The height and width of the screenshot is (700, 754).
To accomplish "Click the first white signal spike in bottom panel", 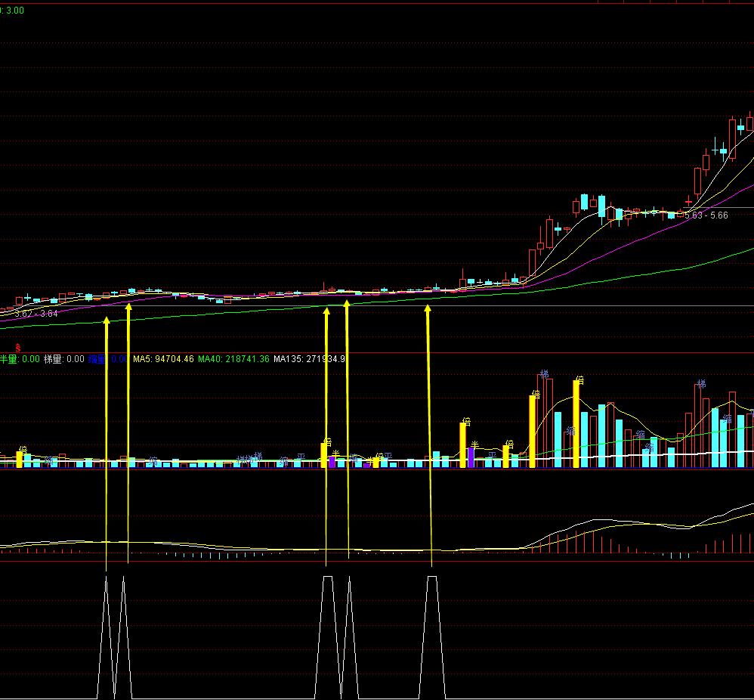I will 107,635.
